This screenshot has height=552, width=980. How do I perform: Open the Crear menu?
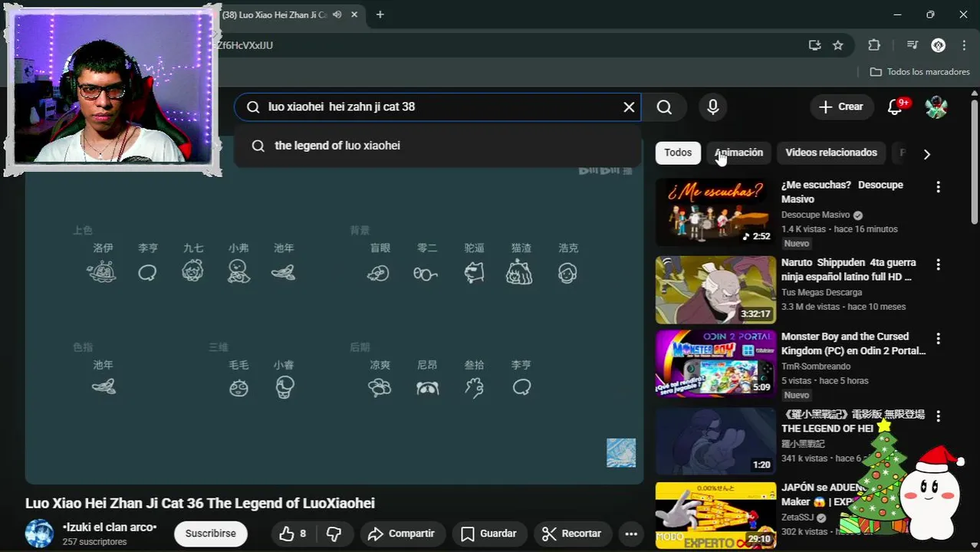click(841, 107)
